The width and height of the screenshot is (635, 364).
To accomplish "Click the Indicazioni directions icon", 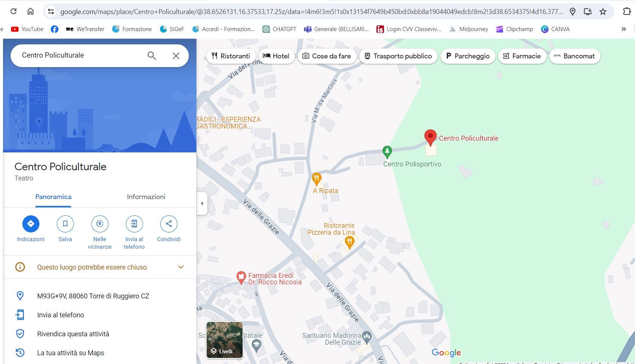I will tap(31, 224).
